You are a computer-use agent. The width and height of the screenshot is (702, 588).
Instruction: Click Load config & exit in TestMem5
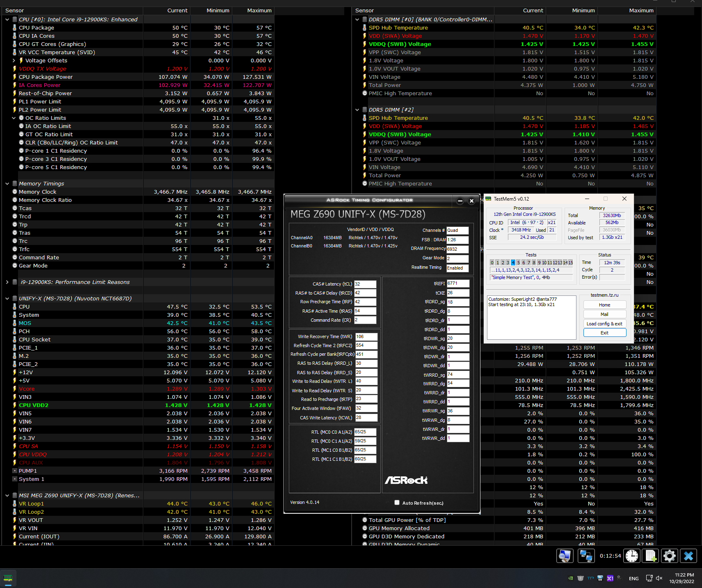pos(605,324)
